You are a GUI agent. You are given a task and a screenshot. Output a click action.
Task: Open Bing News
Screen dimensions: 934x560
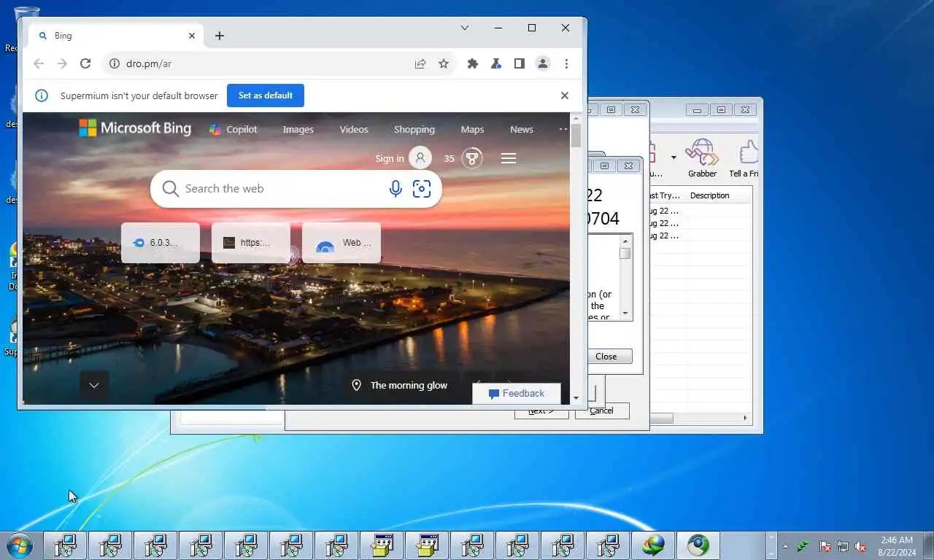(x=522, y=129)
